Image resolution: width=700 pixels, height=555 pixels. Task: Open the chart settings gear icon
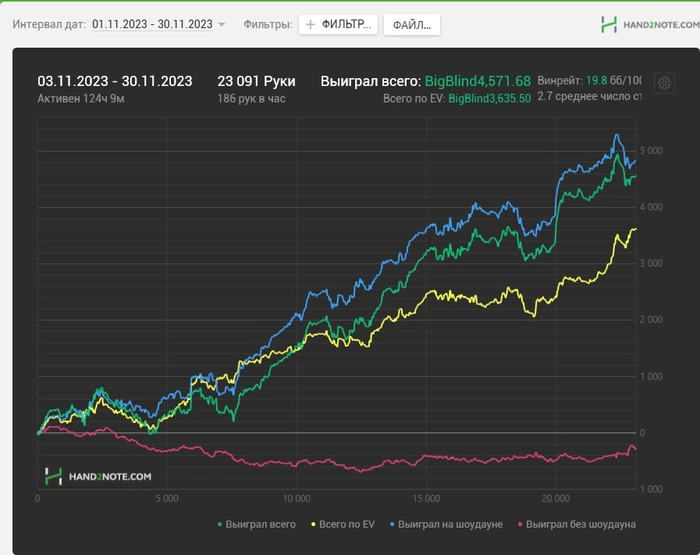pos(664,83)
